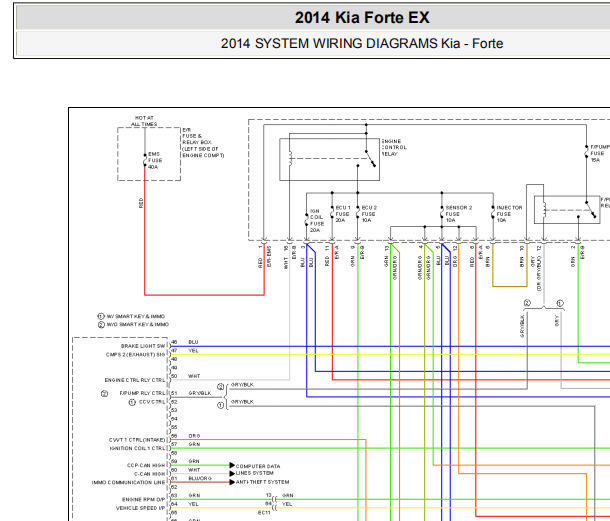Click the 'C-CAN HIGH' pin label
The height and width of the screenshot is (521, 610).
click(x=150, y=474)
